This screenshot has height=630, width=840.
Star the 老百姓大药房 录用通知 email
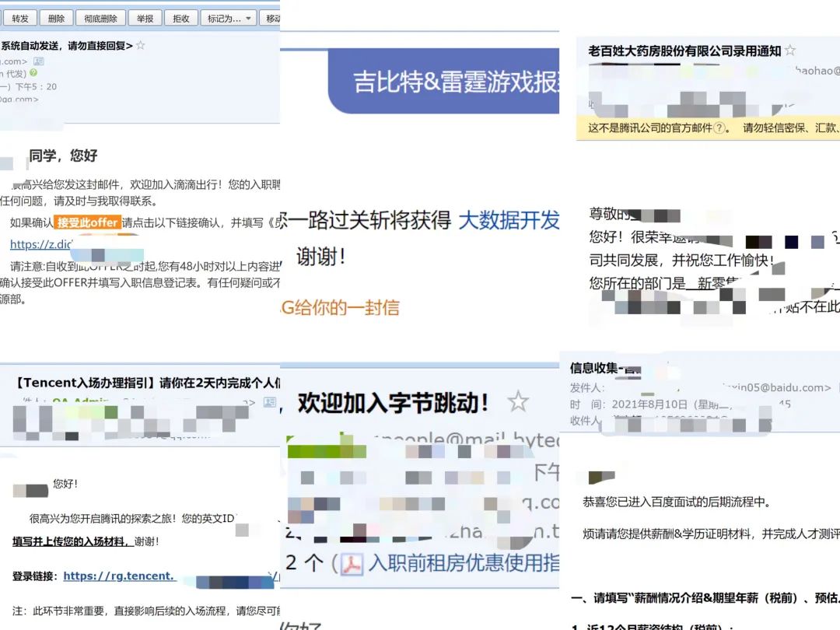click(x=789, y=51)
